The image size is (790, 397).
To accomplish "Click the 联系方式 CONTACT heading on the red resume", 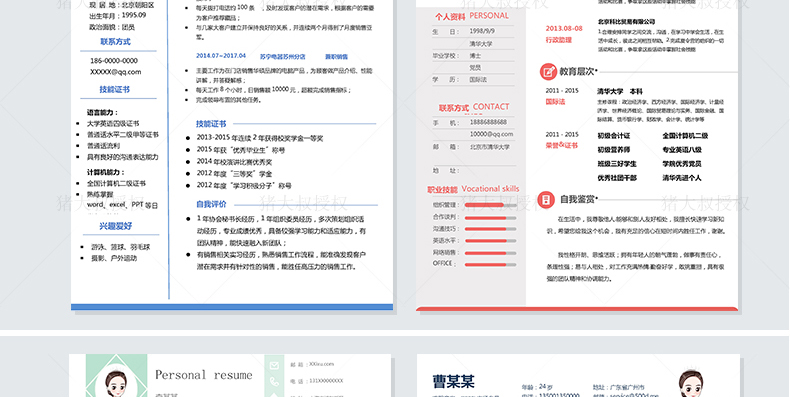I will coord(474,107).
